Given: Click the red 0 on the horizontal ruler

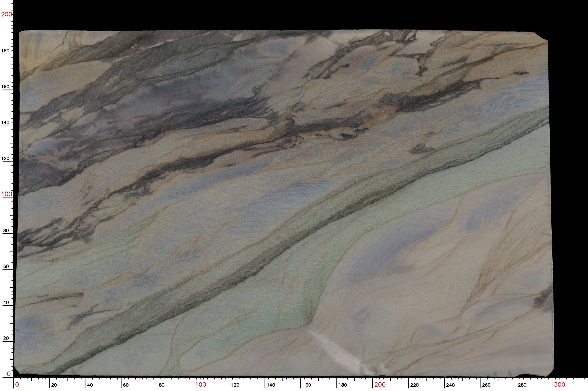Looking at the screenshot, I should point(17,385).
